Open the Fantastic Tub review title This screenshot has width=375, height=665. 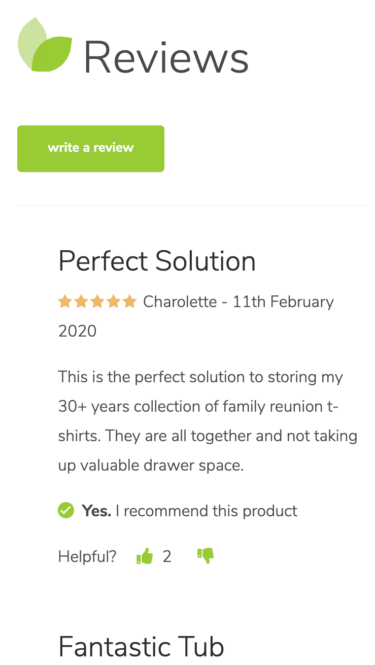141,647
